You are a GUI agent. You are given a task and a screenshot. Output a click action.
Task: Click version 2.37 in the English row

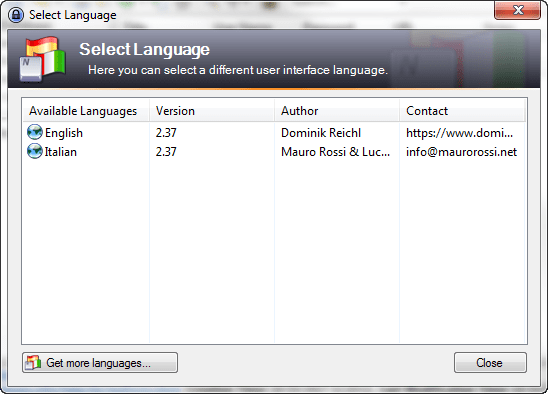(166, 133)
